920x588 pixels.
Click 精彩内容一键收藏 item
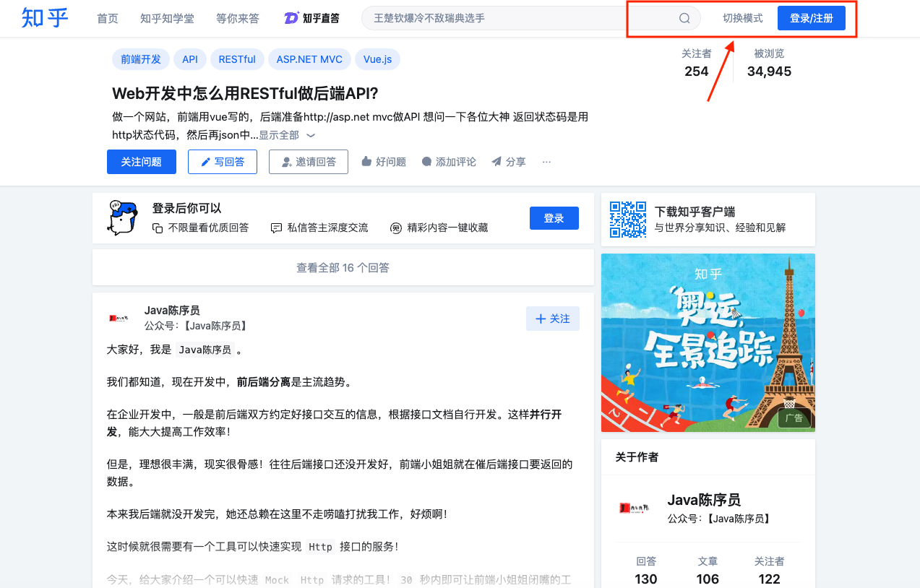coord(439,228)
